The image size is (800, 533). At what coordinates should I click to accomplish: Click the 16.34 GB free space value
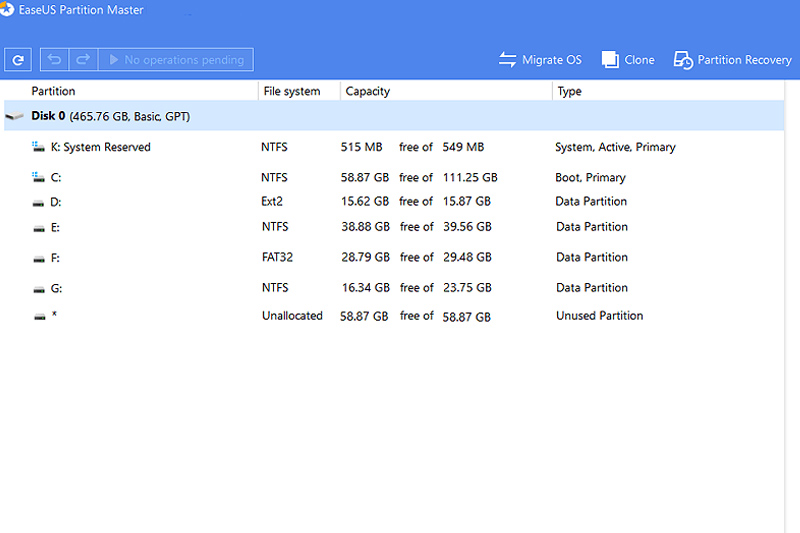(x=366, y=288)
